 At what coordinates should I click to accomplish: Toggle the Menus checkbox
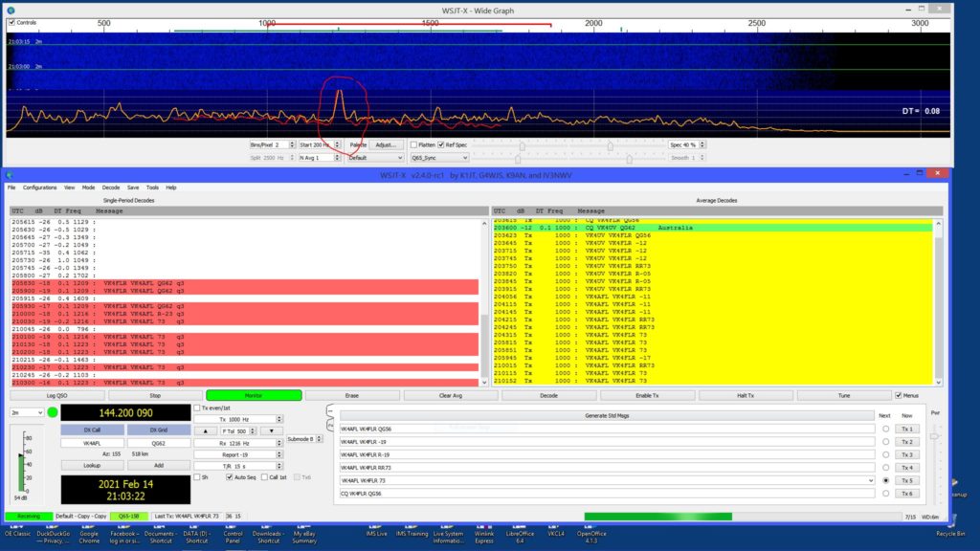tap(899, 395)
